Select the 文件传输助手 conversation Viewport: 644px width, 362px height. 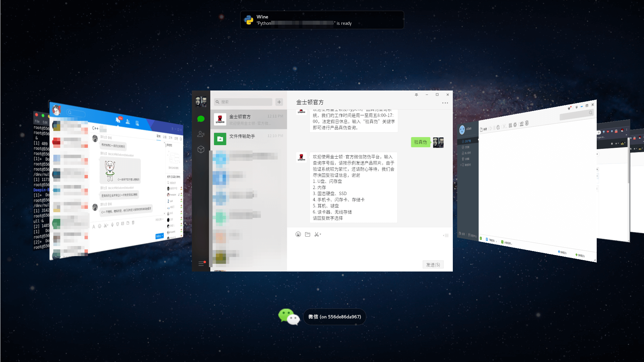click(x=249, y=139)
